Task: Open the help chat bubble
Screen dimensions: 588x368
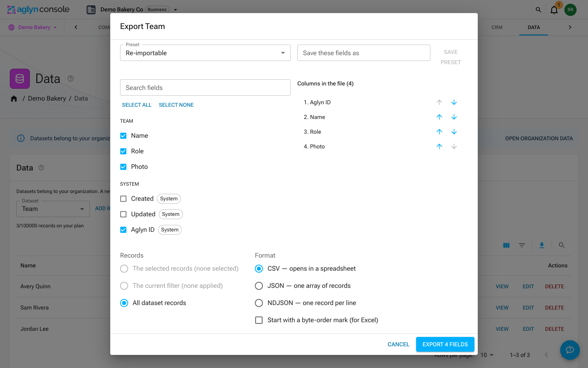Action: tap(570, 350)
